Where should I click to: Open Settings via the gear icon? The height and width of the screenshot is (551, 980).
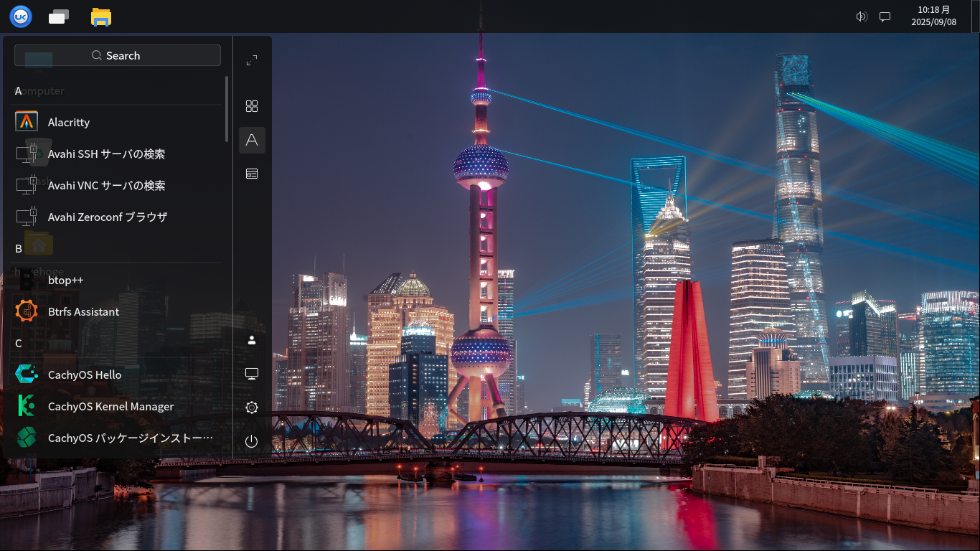tap(252, 408)
